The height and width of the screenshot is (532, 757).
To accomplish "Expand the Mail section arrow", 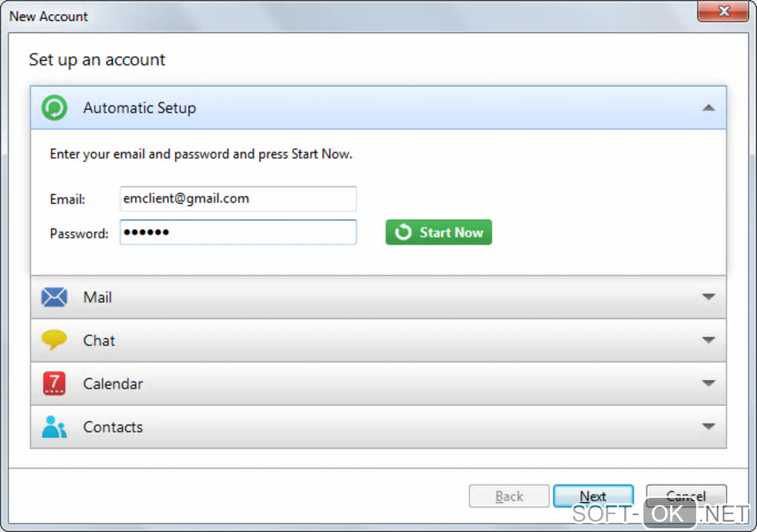I will tap(708, 298).
